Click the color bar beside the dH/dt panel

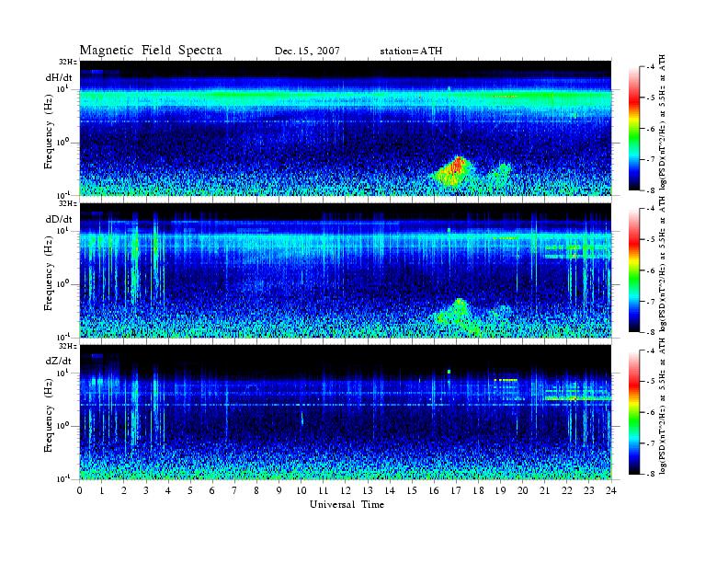633,129
